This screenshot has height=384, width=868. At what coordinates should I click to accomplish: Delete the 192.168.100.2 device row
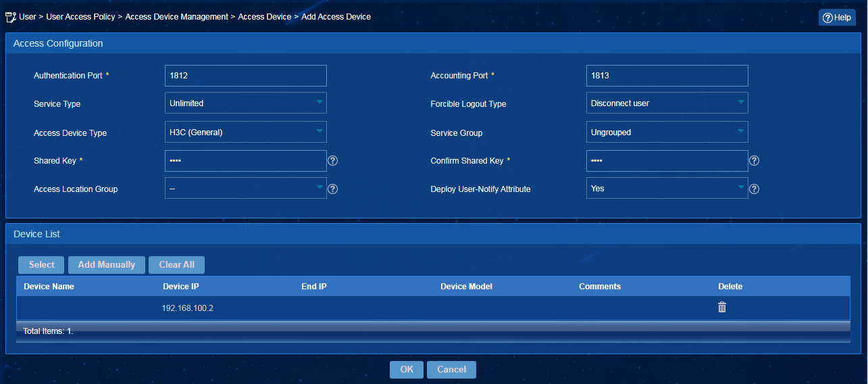coord(722,307)
